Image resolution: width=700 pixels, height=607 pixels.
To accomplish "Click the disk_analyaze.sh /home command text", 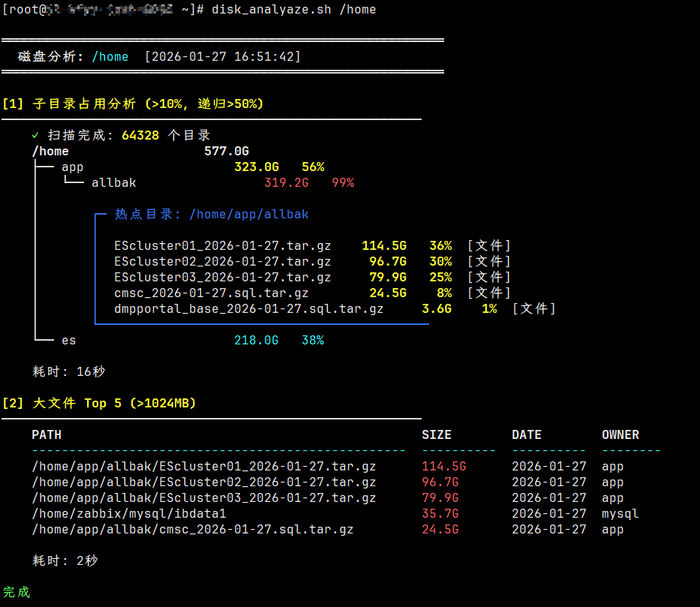I will coord(293,10).
